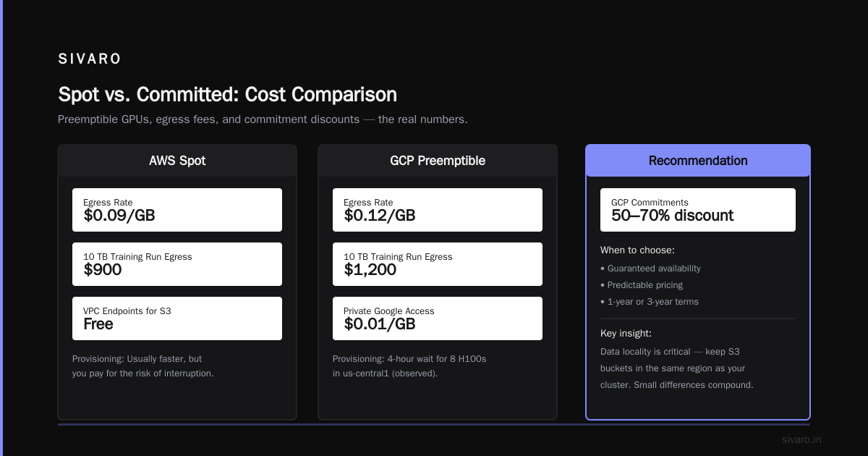Select the GCP 10 TB egress $1,200 card
Viewport: 868px width, 456px height.
tap(438, 264)
